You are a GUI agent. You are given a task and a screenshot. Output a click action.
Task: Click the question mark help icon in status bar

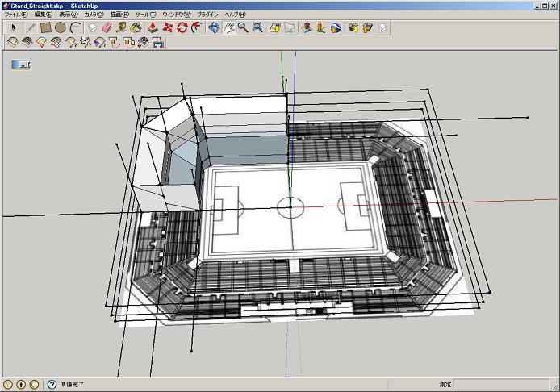52,385
